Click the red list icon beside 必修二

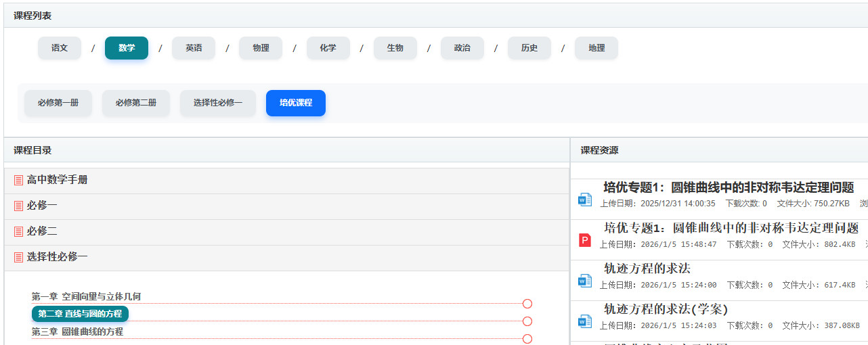tap(19, 231)
